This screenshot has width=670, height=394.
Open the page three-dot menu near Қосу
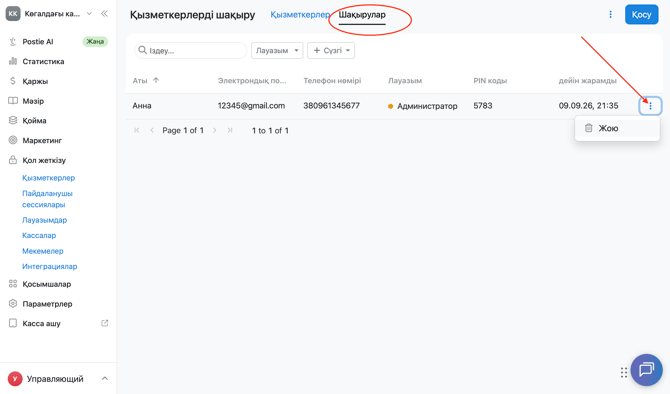click(611, 15)
